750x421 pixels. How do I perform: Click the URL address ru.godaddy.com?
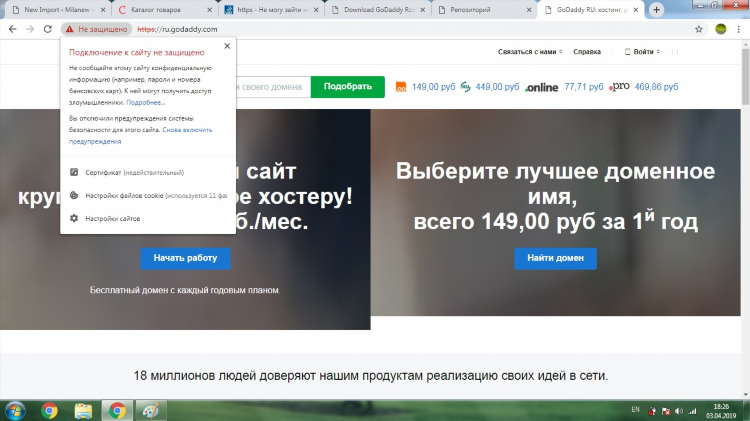(177, 29)
